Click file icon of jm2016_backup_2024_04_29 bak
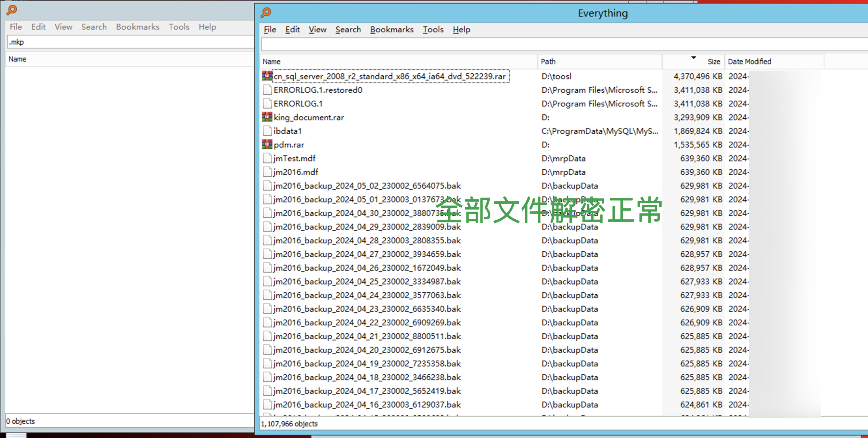 pyautogui.click(x=267, y=226)
